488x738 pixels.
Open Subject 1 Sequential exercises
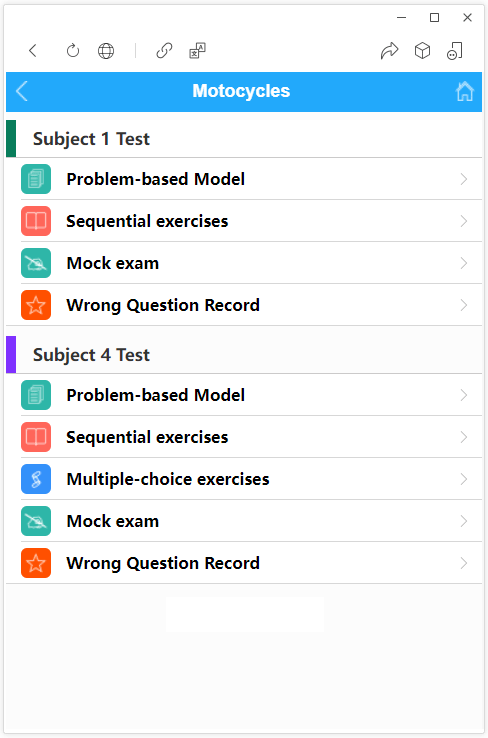[x=251, y=221]
